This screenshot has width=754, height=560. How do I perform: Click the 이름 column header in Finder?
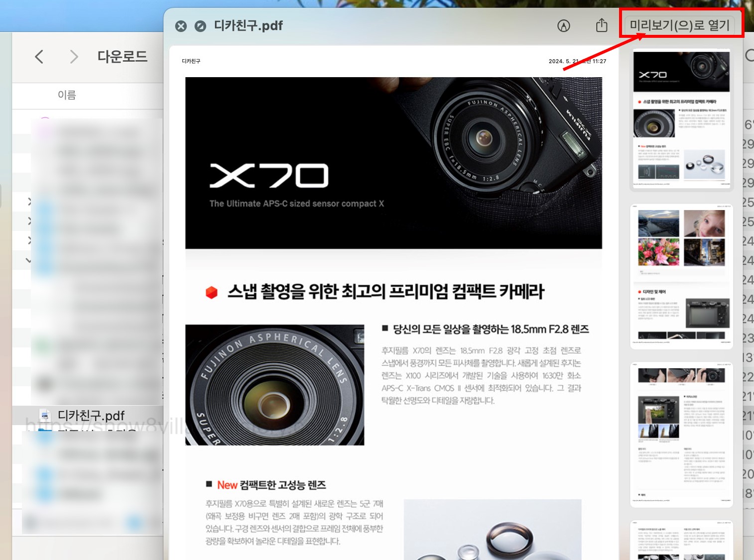pos(67,95)
